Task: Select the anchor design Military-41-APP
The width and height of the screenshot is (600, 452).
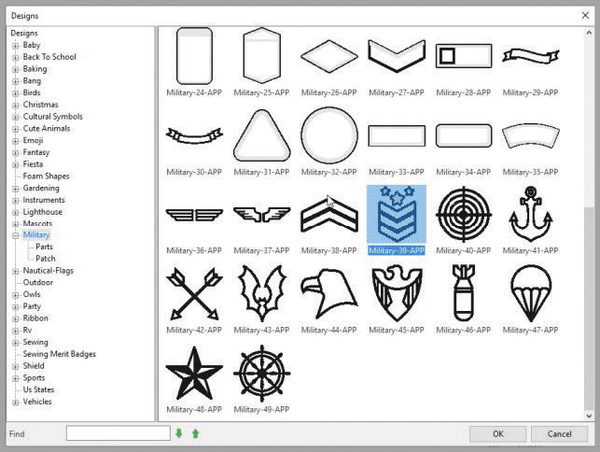Action: [531, 212]
